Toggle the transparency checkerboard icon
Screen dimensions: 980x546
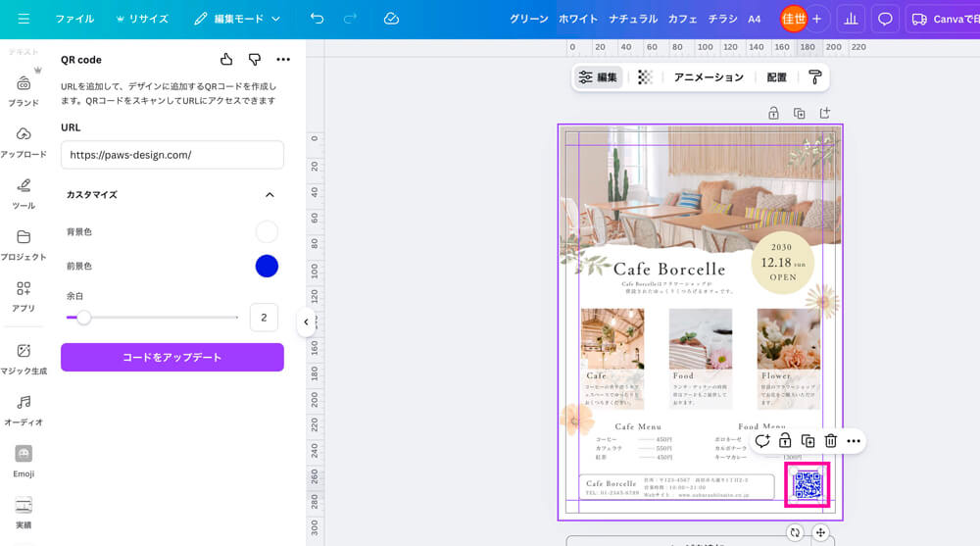[x=645, y=77]
